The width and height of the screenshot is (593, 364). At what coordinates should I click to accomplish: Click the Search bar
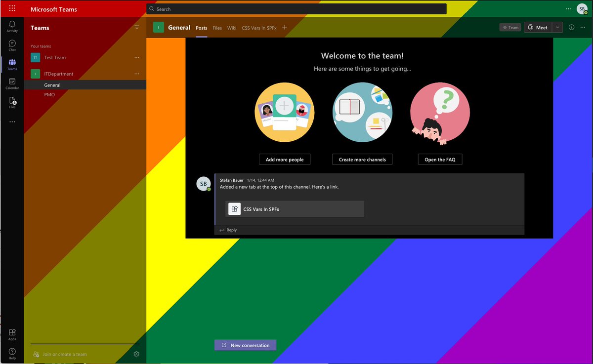296,8
